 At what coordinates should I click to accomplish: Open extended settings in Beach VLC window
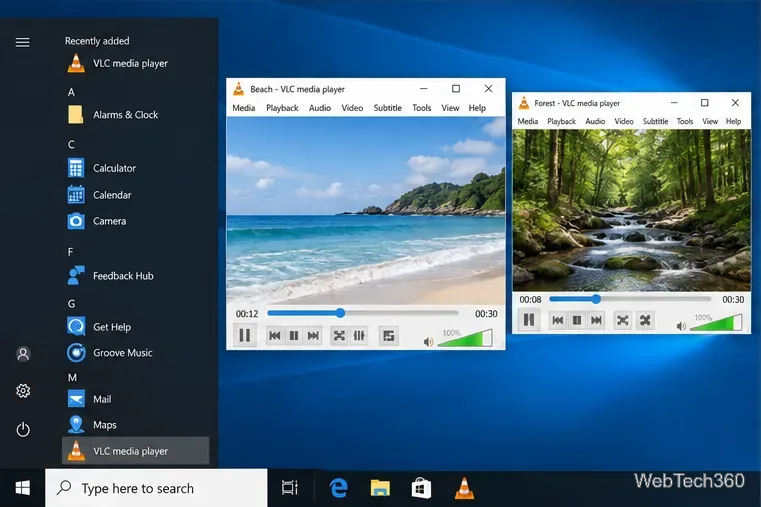point(359,336)
